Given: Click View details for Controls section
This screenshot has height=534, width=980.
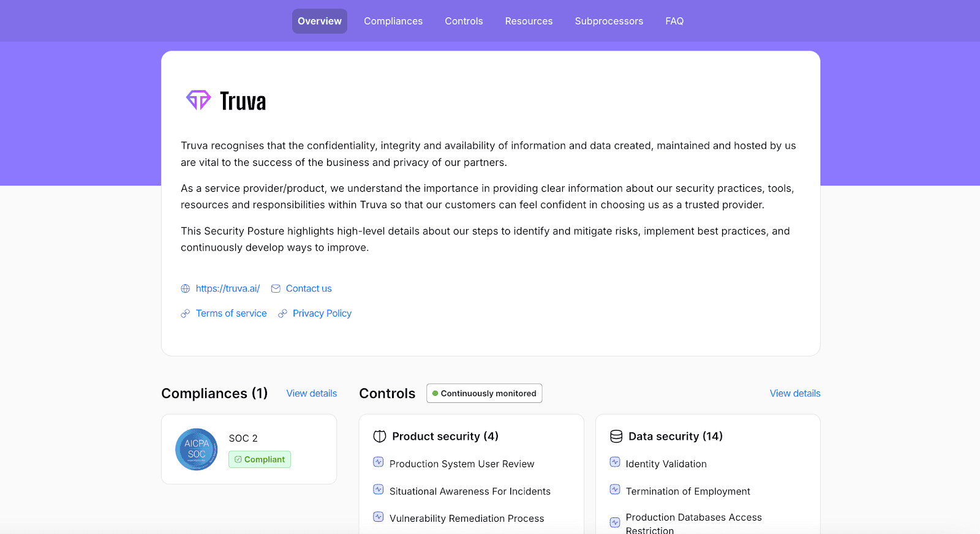Looking at the screenshot, I should (795, 393).
